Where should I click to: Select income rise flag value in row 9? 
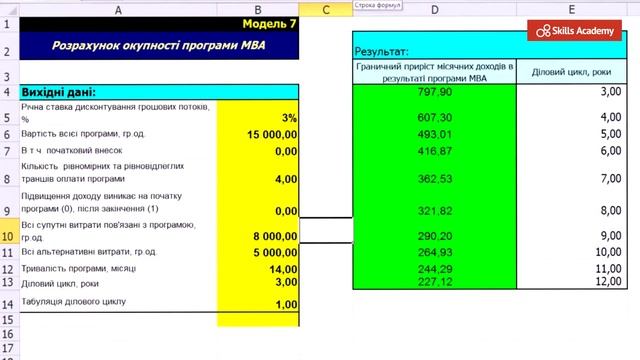click(x=258, y=203)
